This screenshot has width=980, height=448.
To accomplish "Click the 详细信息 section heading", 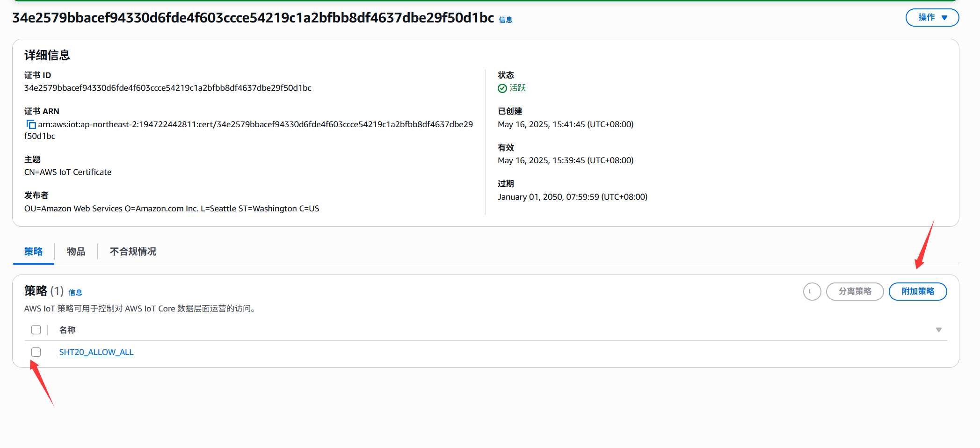I will (x=47, y=55).
